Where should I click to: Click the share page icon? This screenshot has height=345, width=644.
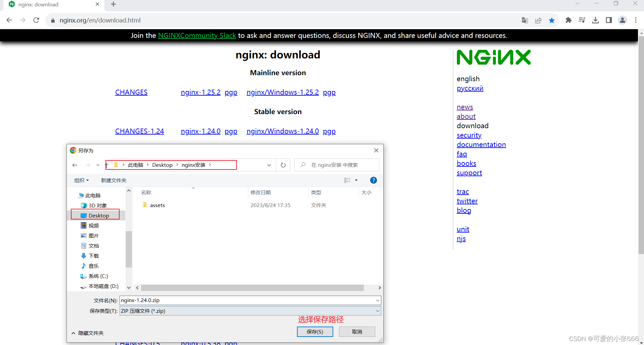point(538,20)
